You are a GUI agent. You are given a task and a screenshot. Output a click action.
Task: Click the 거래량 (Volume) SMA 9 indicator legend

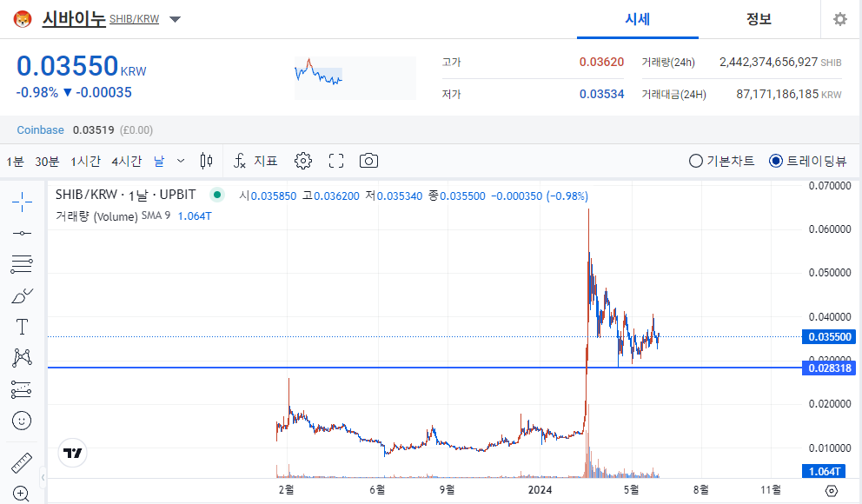134,216
